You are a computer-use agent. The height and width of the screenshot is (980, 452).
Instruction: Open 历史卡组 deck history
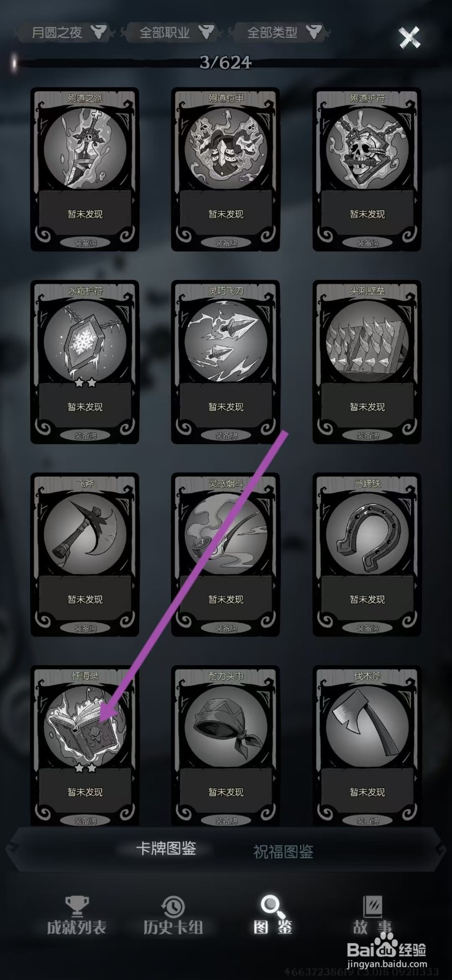tap(173, 916)
